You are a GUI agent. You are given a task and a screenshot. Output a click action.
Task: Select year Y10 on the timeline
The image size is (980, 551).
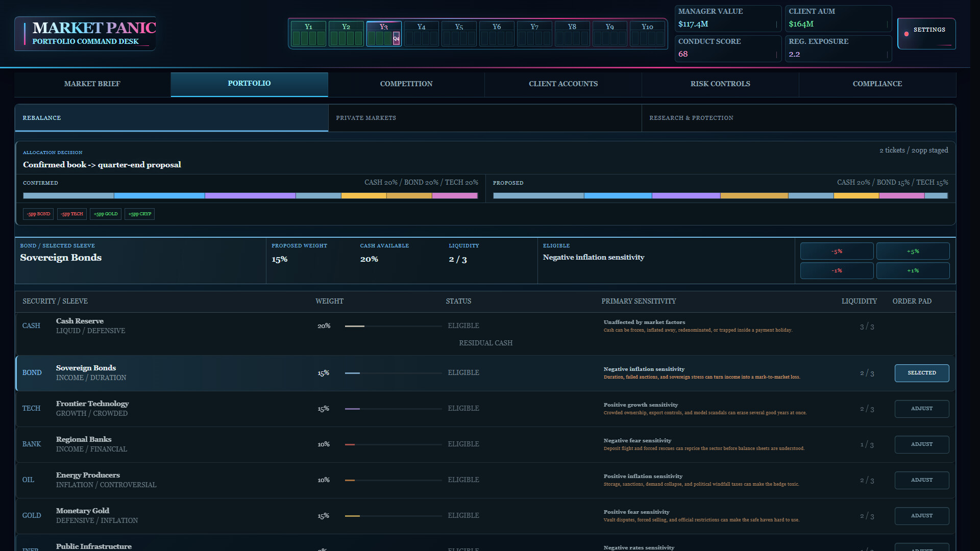click(648, 34)
